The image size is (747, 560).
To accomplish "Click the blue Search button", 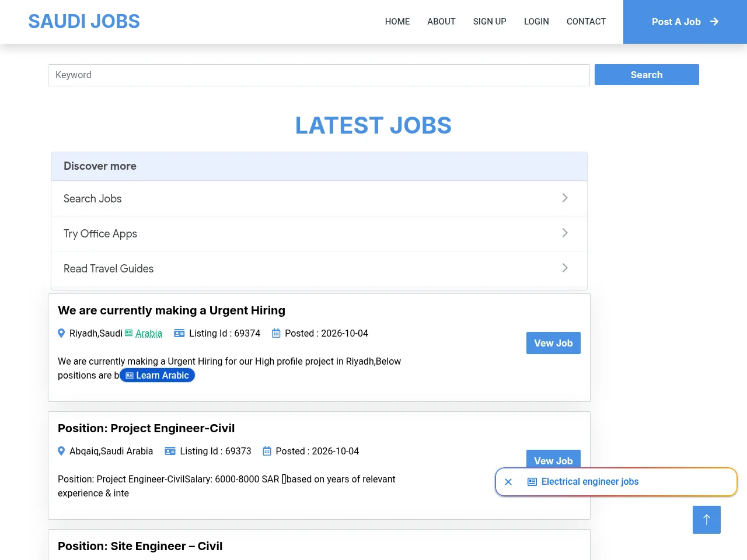I will pos(647,75).
